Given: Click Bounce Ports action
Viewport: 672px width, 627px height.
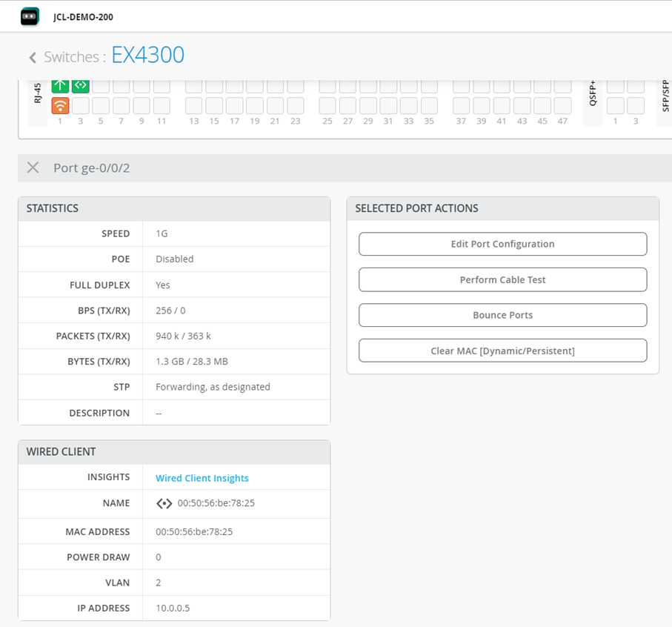Looking at the screenshot, I should [502, 315].
